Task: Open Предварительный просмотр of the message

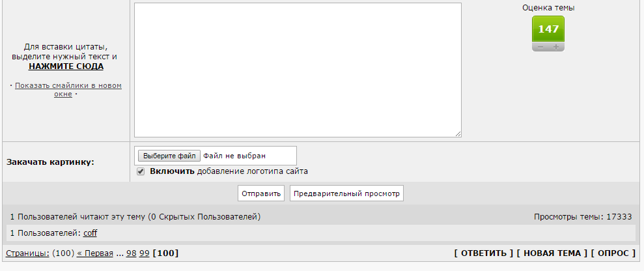Action: point(346,193)
